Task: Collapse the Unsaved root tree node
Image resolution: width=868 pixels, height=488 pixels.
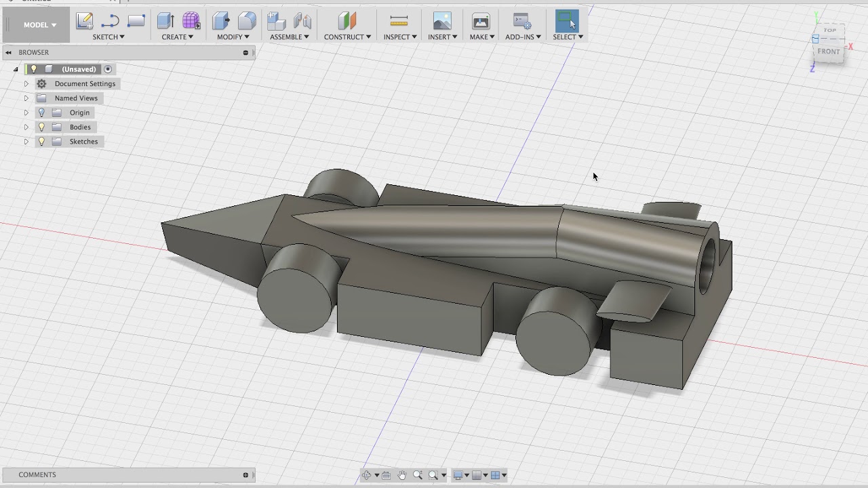Action: [16, 69]
